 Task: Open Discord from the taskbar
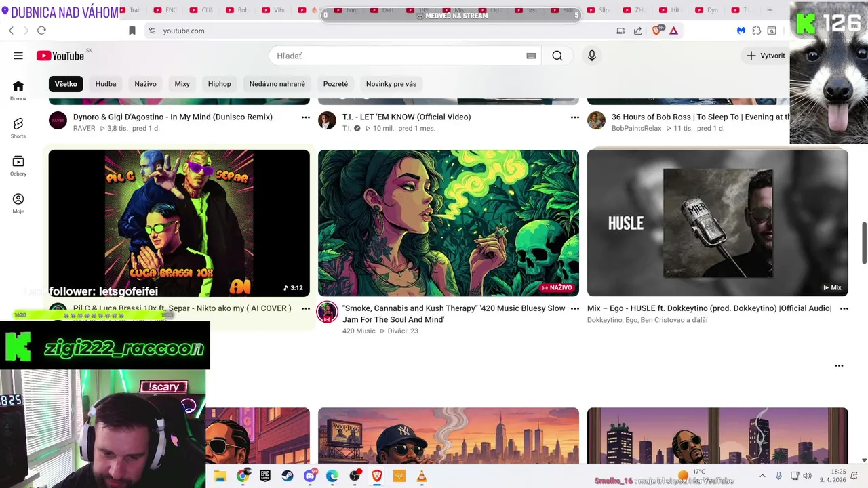pos(310,476)
